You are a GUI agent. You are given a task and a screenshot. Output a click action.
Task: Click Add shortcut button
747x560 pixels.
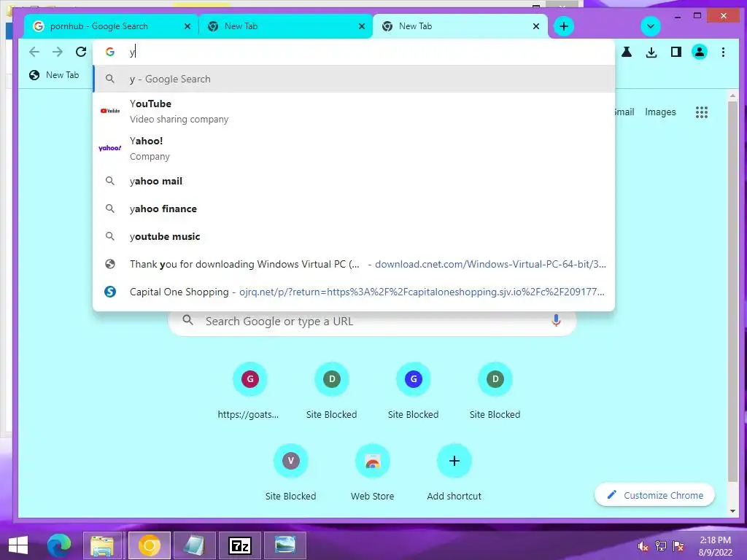pos(454,474)
